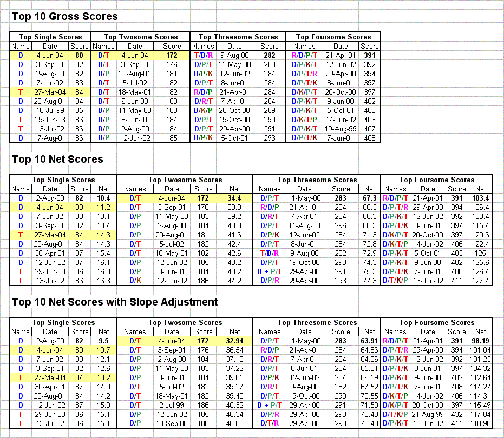
Task: Select the 71.50 threesome net cell
Action: pos(370,405)
